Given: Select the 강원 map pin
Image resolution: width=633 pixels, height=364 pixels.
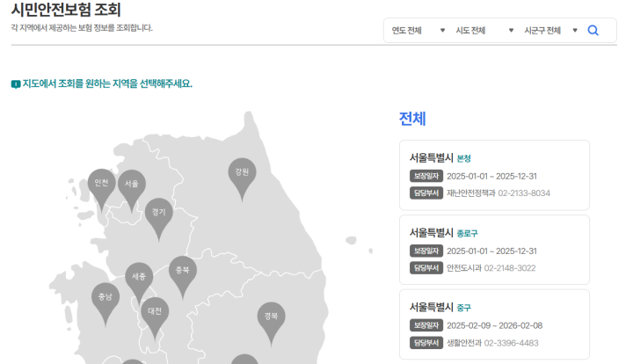Looking at the screenshot, I should (x=242, y=179).
